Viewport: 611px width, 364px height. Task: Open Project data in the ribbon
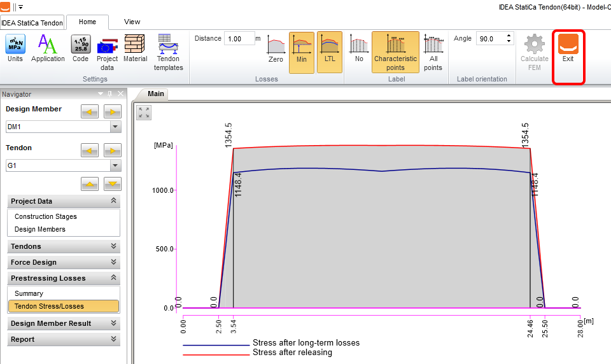pyautogui.click(x=107, y=52)
